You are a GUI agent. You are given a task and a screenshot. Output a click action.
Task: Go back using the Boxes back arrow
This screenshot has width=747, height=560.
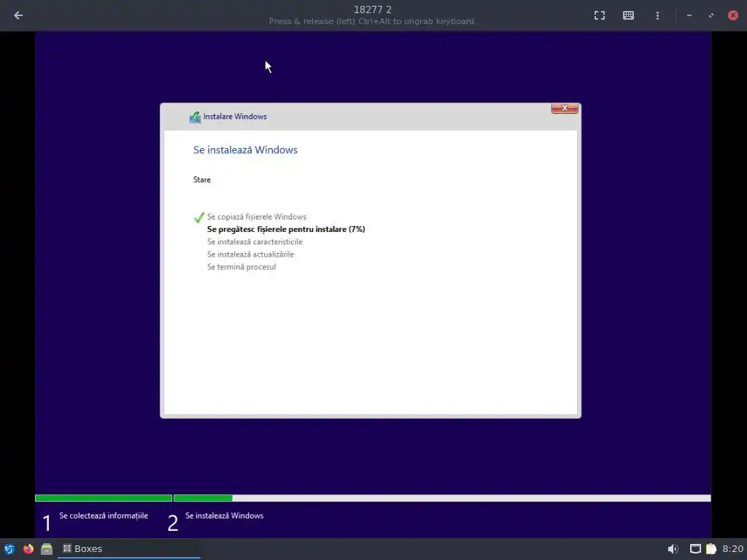18,15
